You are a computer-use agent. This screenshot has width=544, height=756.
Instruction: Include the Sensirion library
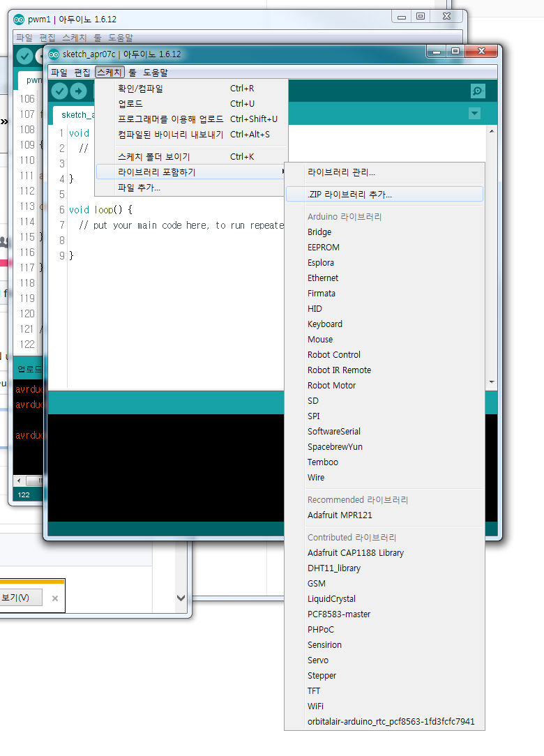tap(384, 644)
